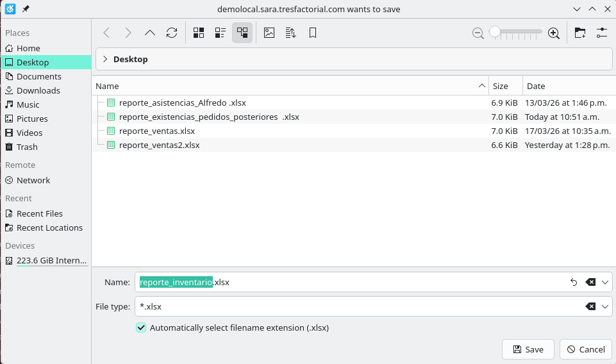Reload the current folder view
This screenshot has width=616, height=364.
coord(171,33)
